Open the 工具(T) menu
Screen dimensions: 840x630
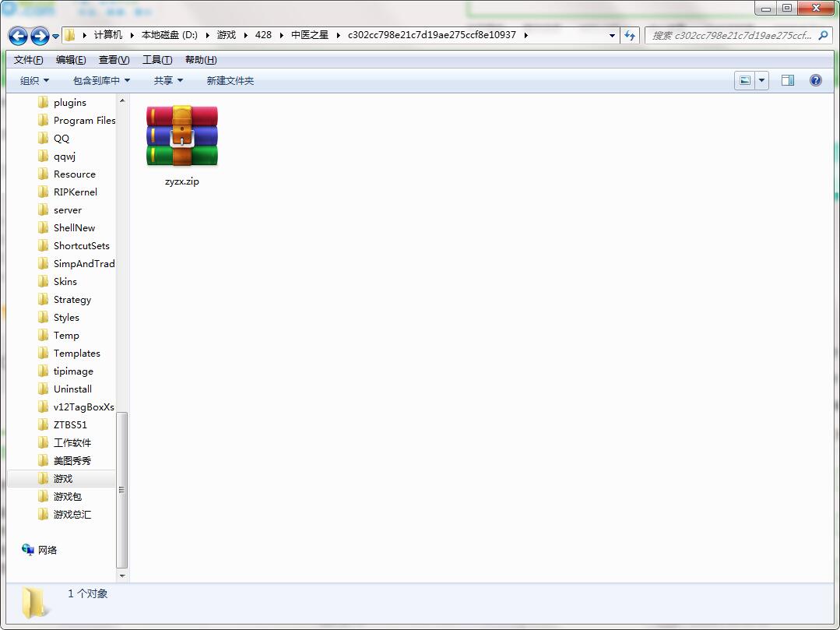(157, 59)
